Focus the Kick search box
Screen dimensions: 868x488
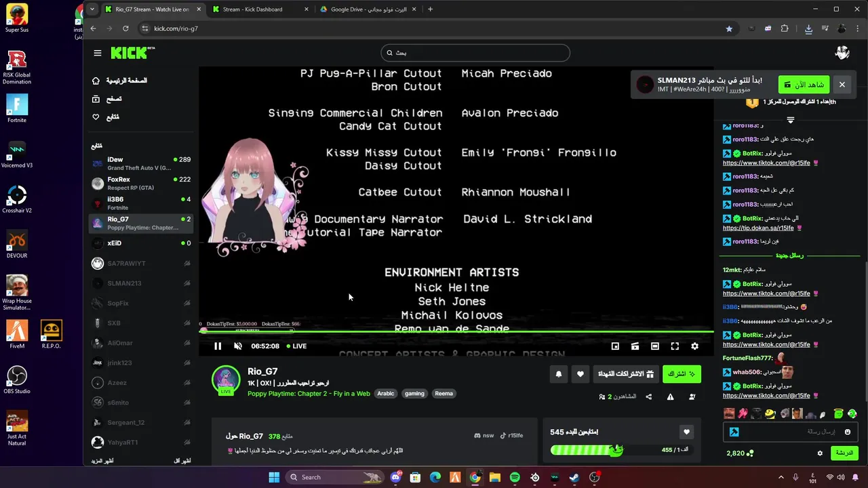475,53
